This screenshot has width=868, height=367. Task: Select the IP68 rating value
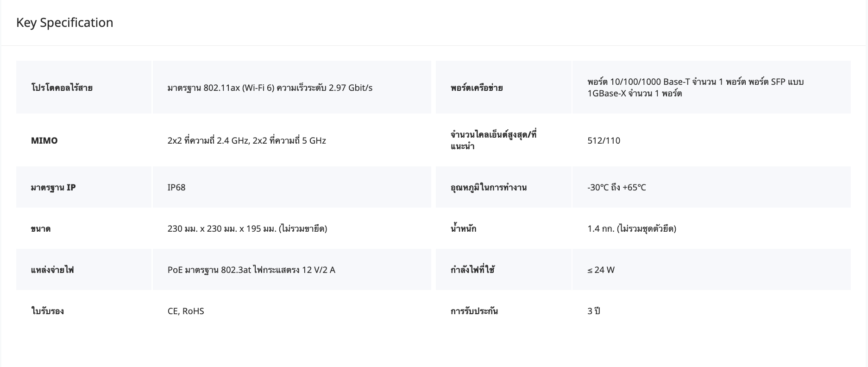[176, 187]
